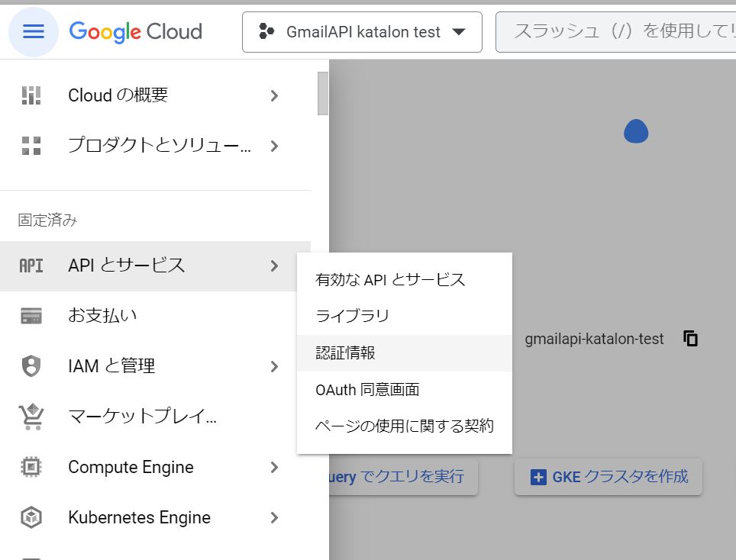Copy gmailapi-katalon-test project ID
This screenshot has height=560, width=736.
[690, 338]
